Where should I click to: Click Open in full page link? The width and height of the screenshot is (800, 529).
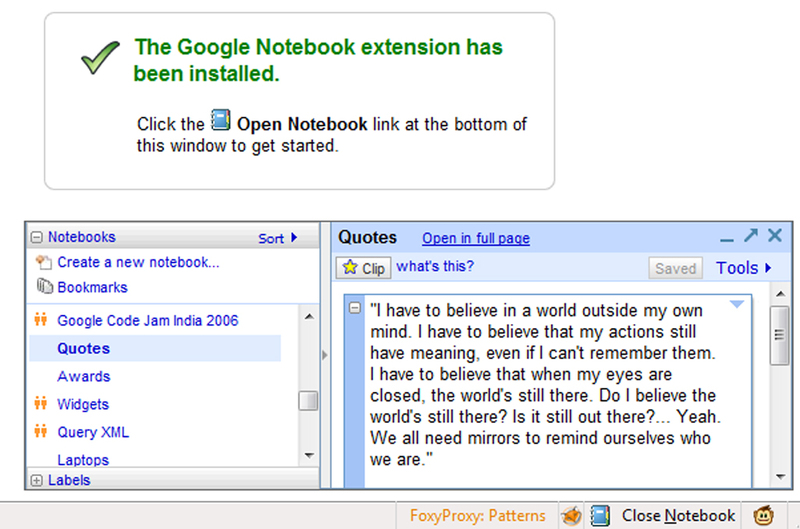pyautogui.click(x=476, y=238)
